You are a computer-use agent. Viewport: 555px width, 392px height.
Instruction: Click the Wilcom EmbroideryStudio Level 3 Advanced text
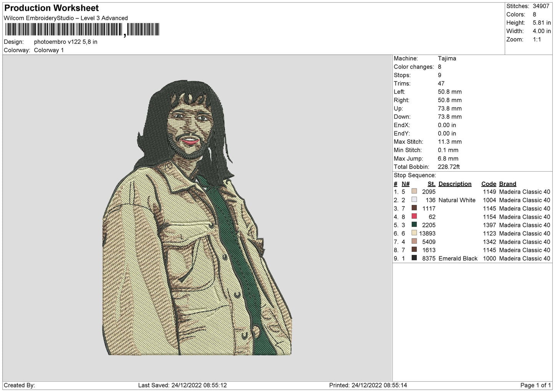pyautogui.click(x=66, y=18)
